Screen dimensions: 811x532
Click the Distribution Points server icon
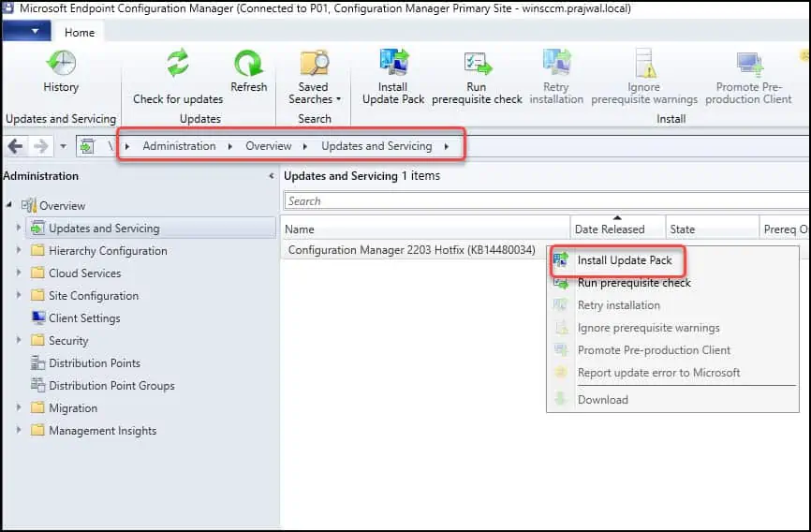click(x=37, y=362)
